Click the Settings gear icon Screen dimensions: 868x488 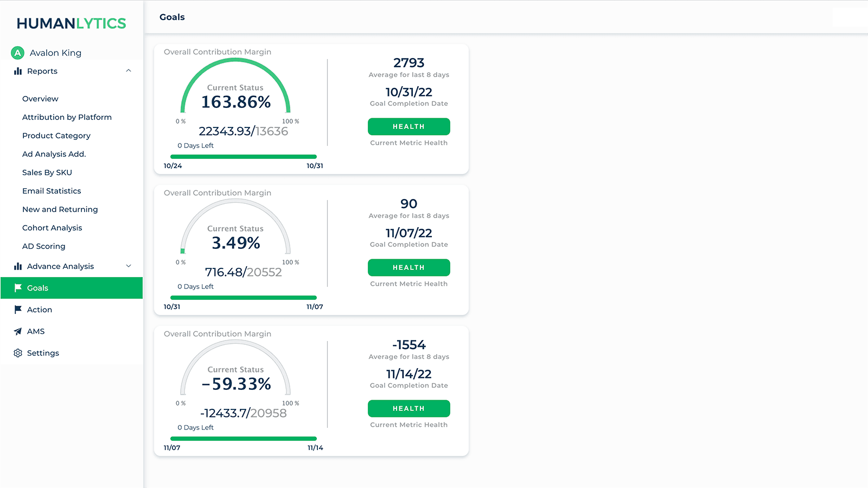click(17, 352)
